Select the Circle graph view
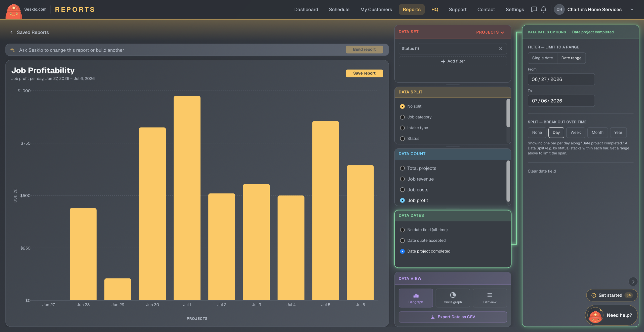Image resolution: width=644 pixels, height=332 pixels. (x=453, y=298)
